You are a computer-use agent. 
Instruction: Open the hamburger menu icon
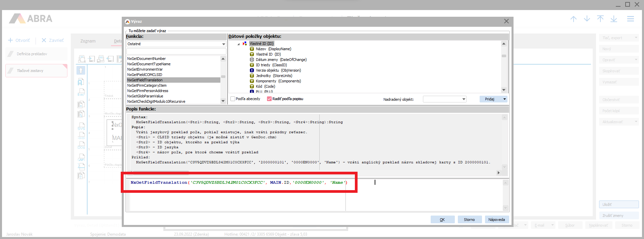[631, 19]
